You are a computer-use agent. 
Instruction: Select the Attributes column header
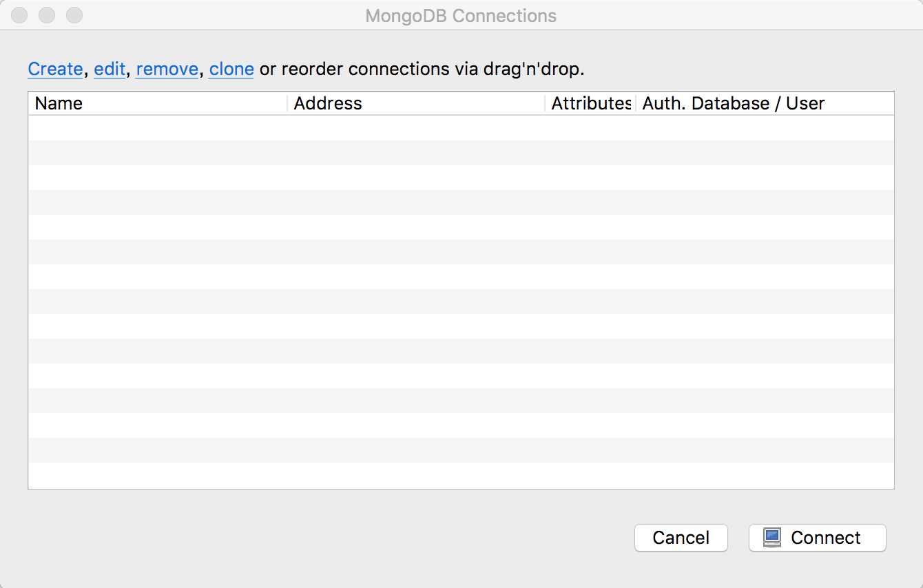tap(590, 103)
